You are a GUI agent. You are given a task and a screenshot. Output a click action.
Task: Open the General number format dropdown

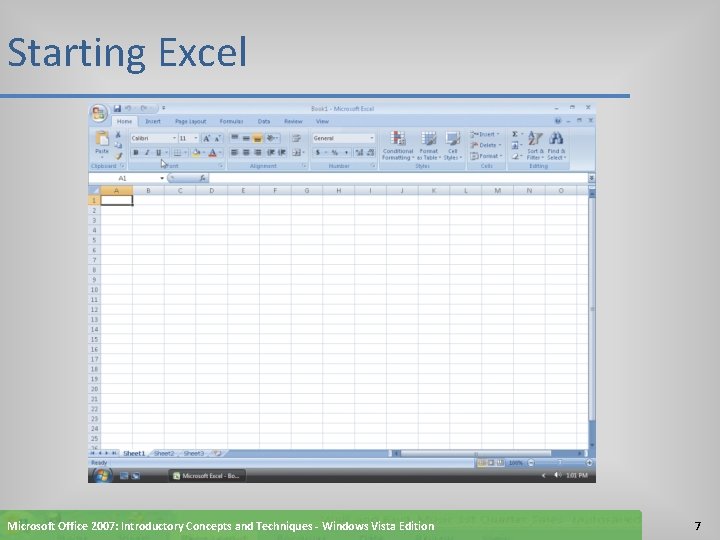(x=371, y=138)
